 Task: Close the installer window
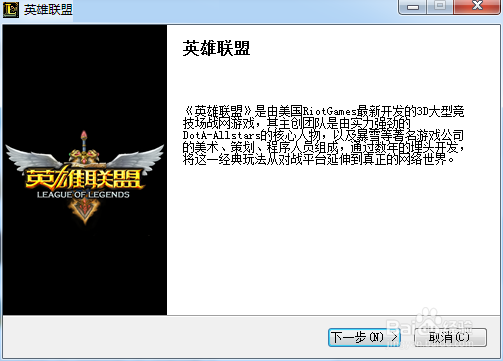tap(477, 7)
